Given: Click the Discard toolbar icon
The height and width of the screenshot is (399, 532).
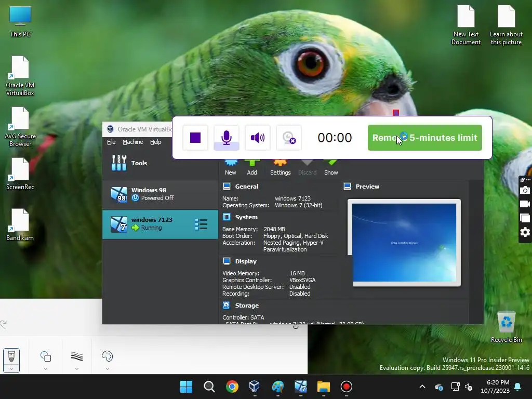Looking at the screenshot, I should pos(308,167).
